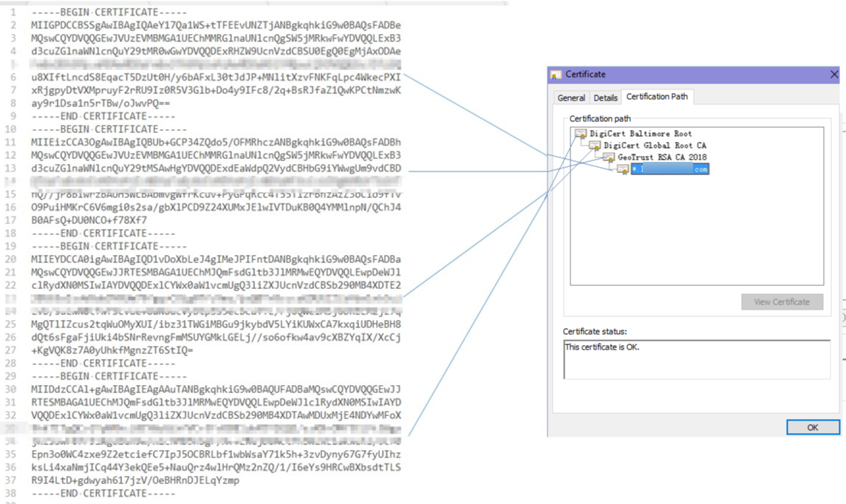
Task: Click line number 6 in the editor gutter
Action: coord(13,77)
